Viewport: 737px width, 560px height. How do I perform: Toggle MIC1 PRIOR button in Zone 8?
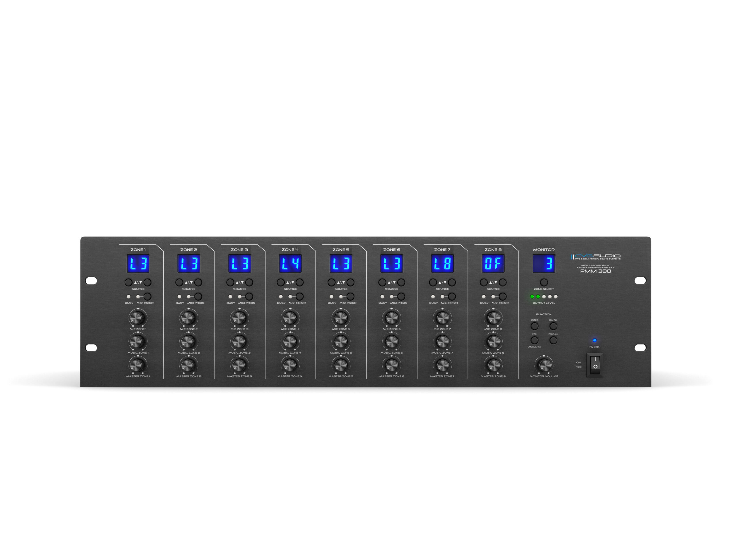click(502, 296)
